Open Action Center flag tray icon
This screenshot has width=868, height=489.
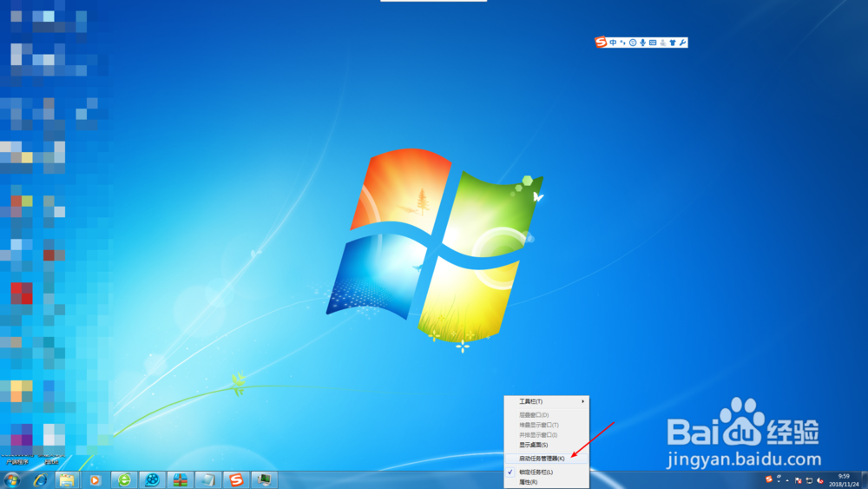[799, 480]
